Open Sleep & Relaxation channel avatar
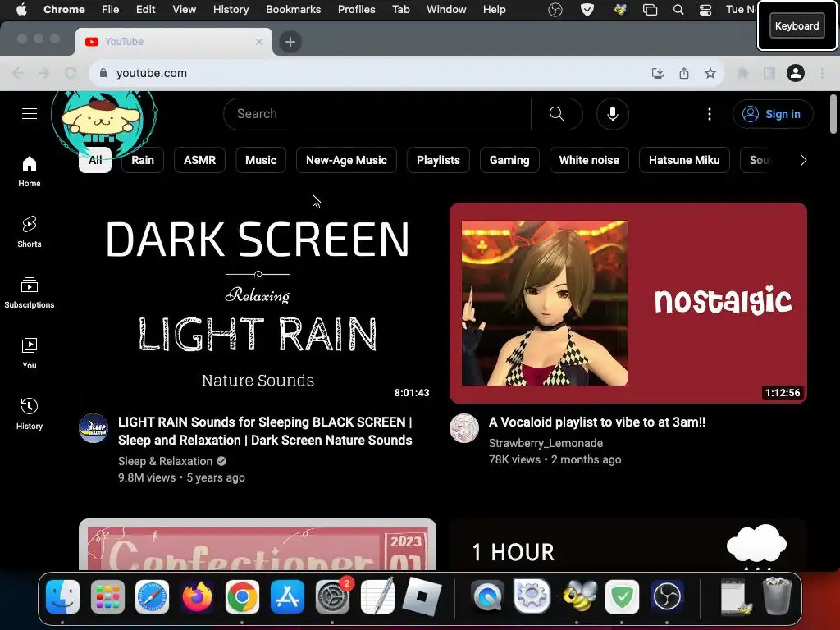 click(x=94, y=428)
